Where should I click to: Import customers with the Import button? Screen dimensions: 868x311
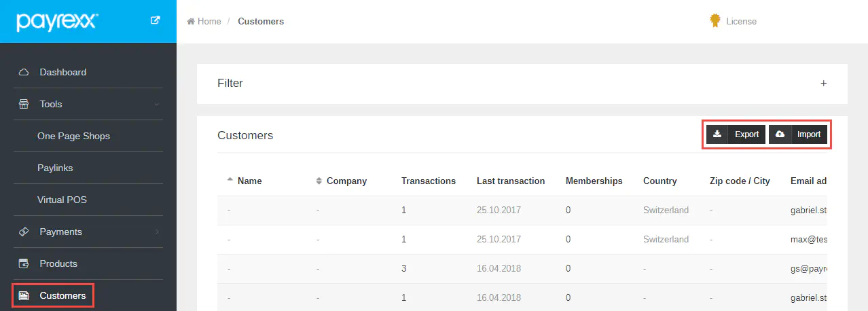pyautogui.click(x=799, y=134)
